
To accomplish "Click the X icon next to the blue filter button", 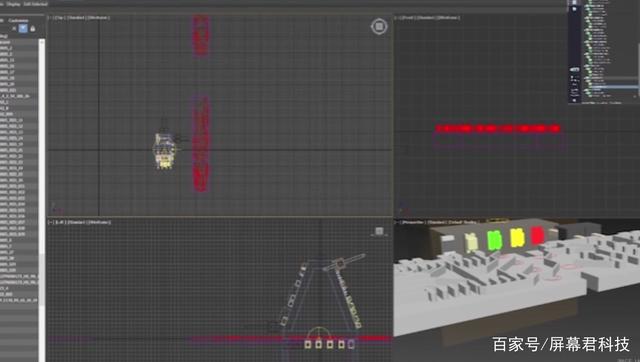I will (14, 29).
